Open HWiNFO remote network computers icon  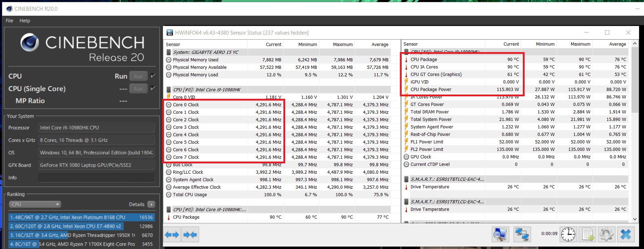(522, 234)
